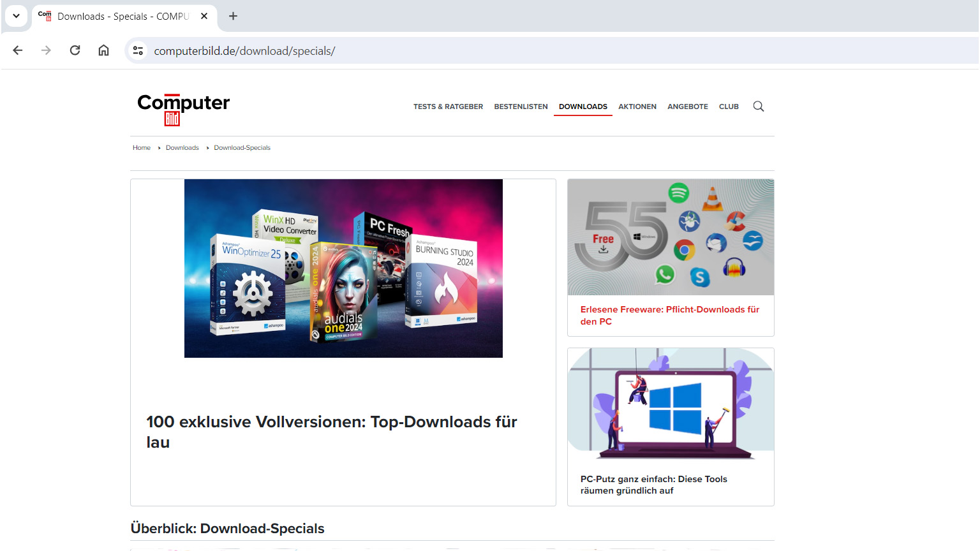Viewport: 980px width, 551px height.
Task: Select the Downloads navigation item
Action: click(x=583, y=107)
